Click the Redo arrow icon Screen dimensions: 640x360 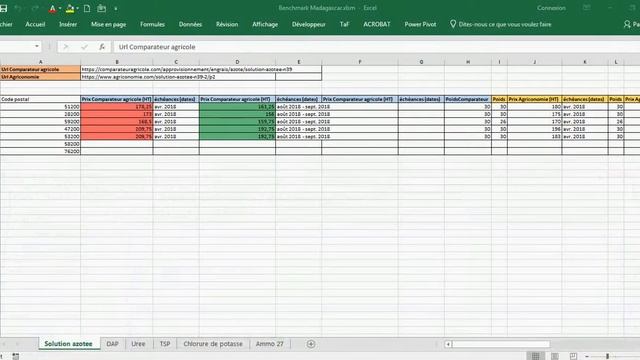coord(35,9)
